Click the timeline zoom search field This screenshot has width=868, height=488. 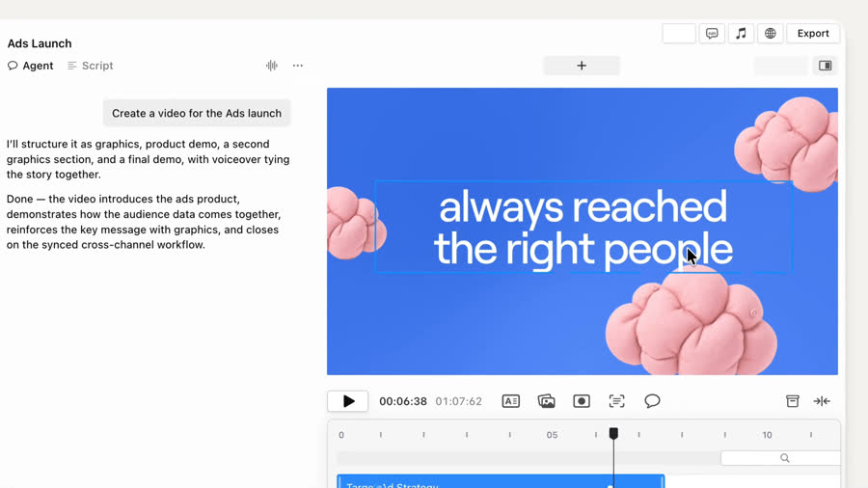click(780, 457)
